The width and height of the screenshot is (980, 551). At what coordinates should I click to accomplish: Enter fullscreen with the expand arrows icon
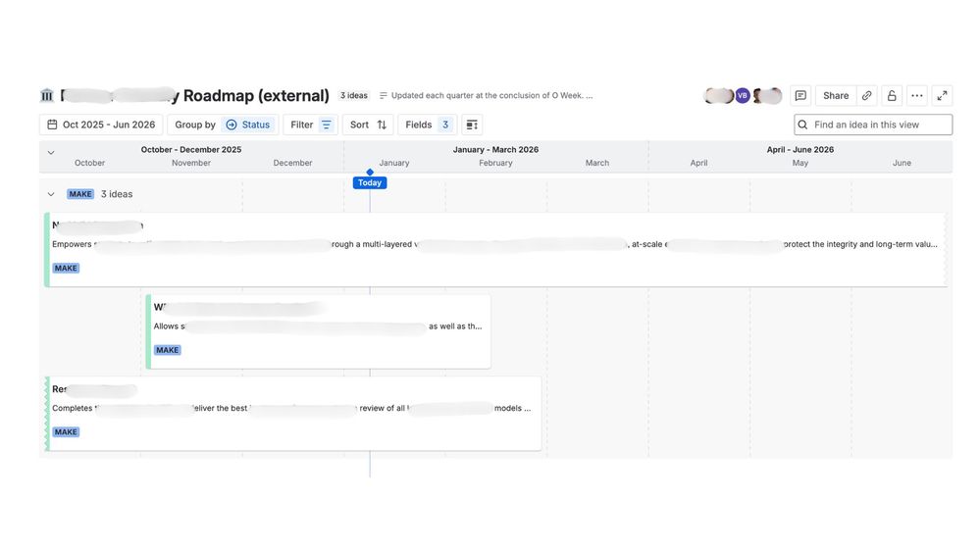pos(942,95)
